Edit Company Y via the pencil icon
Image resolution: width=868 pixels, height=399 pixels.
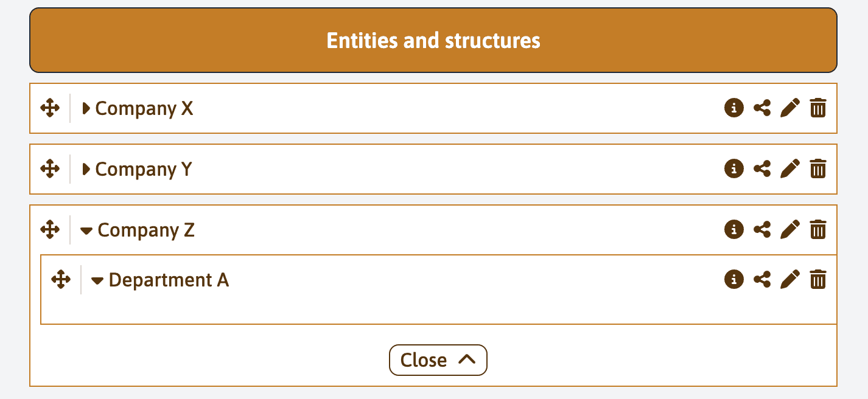click(790, 168)
